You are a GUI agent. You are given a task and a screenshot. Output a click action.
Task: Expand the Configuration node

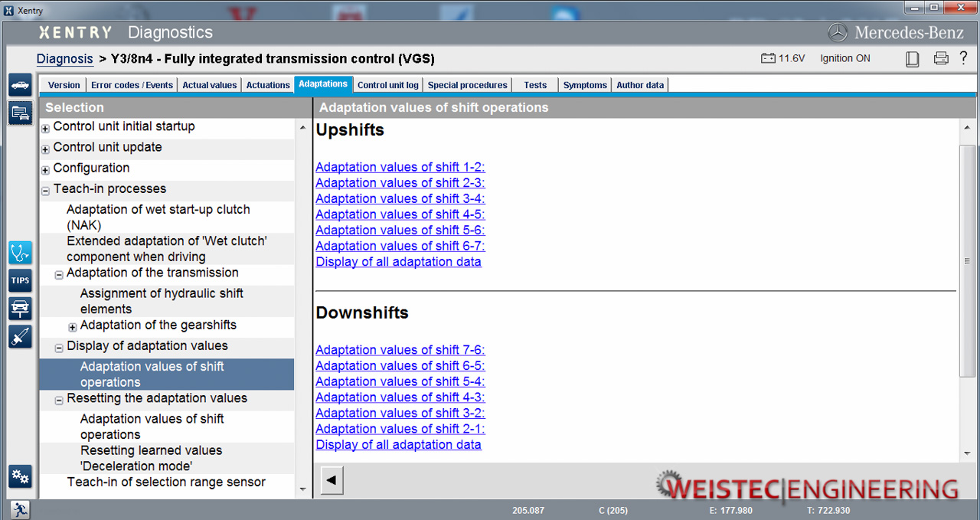(x=45, y=170)
